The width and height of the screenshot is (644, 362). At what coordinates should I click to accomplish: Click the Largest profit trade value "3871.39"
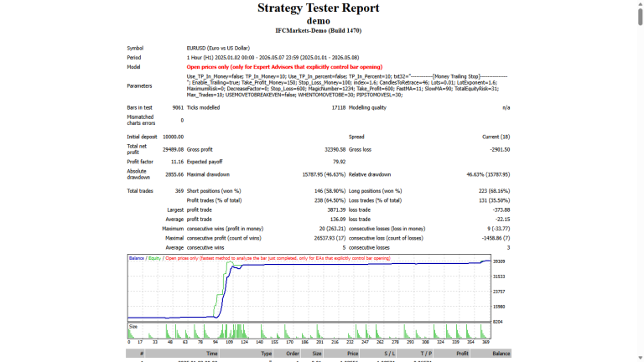pos(337,210)
